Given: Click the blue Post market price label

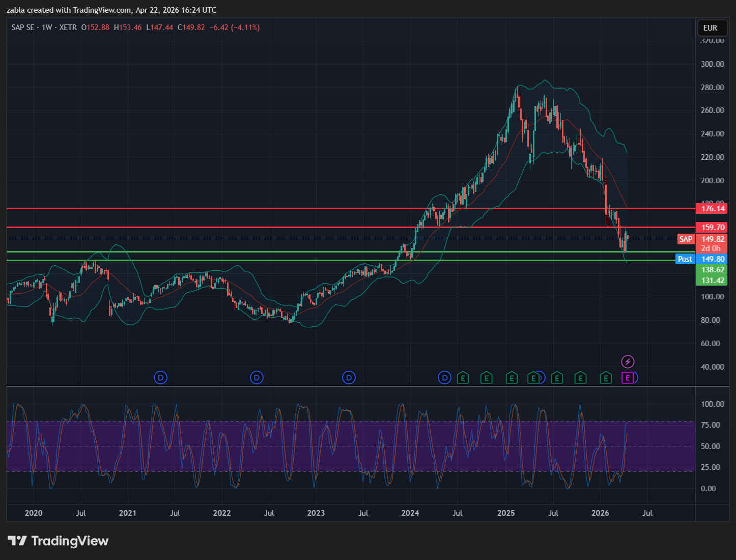Looking at the screenshot, I should coord(685,259).
